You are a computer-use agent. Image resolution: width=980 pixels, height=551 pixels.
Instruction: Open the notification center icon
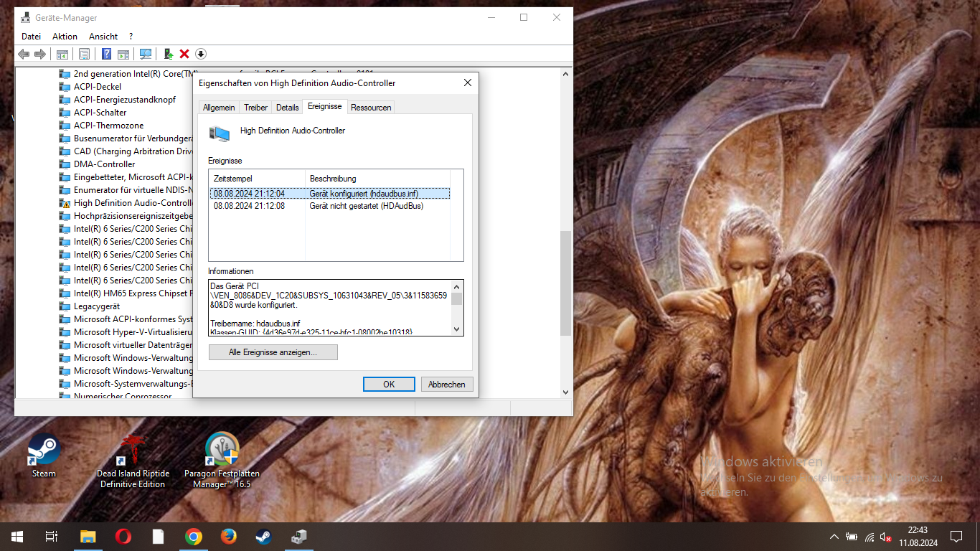pyautogui.click(x=956, y=537)
